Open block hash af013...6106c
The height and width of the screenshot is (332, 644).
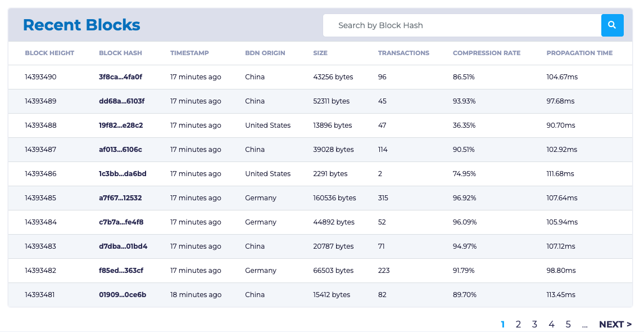[120, 150]
